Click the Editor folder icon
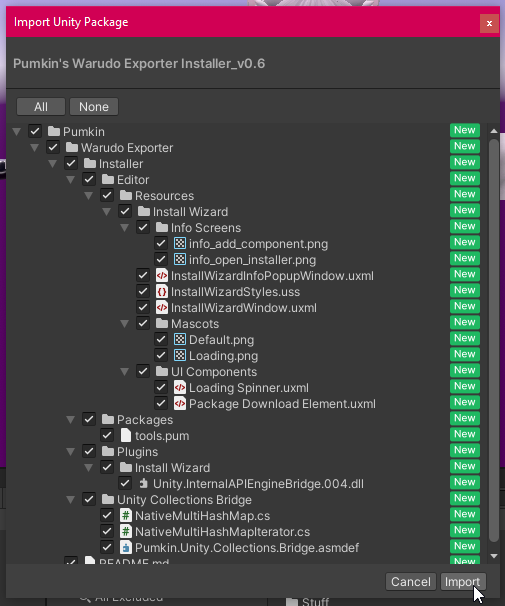This screenshot has height=606, width=505. click(108, 179)
